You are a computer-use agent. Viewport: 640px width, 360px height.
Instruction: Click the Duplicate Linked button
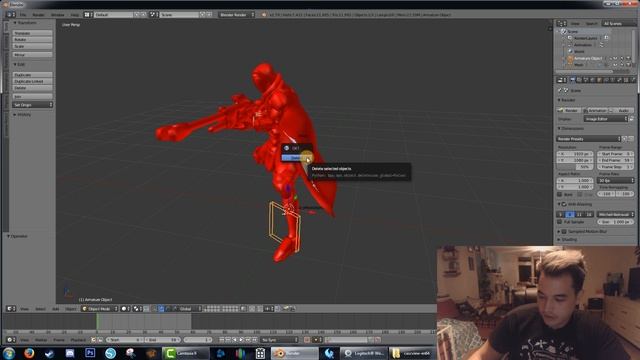32,81
